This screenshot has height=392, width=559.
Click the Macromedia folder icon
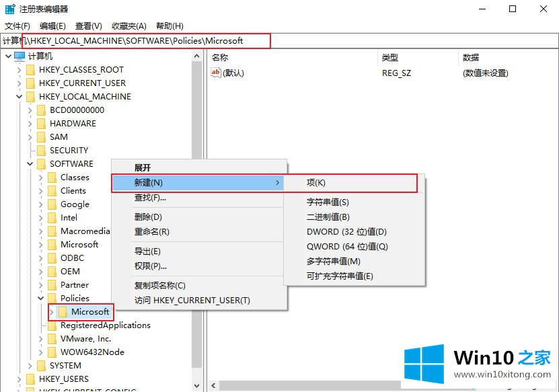coord(52,231)
